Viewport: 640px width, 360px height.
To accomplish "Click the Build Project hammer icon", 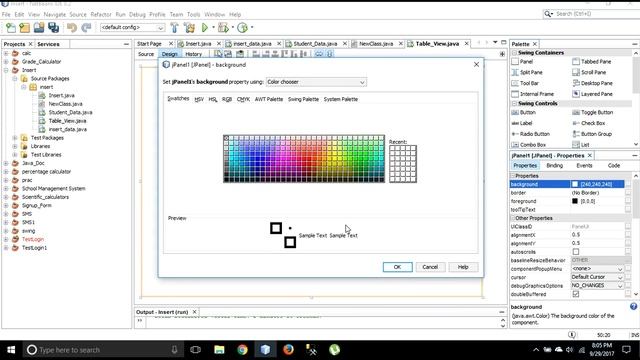I will 174,28.
